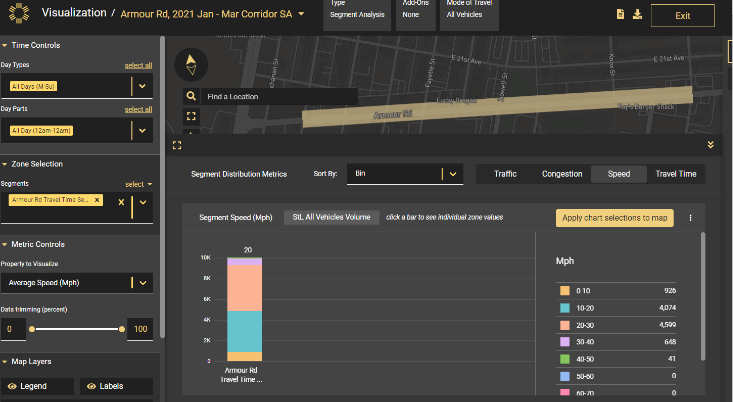Switch to the Travel Time tab
Image resolution: width=733 pixels, height=402 pixels.
pos(676,174)
